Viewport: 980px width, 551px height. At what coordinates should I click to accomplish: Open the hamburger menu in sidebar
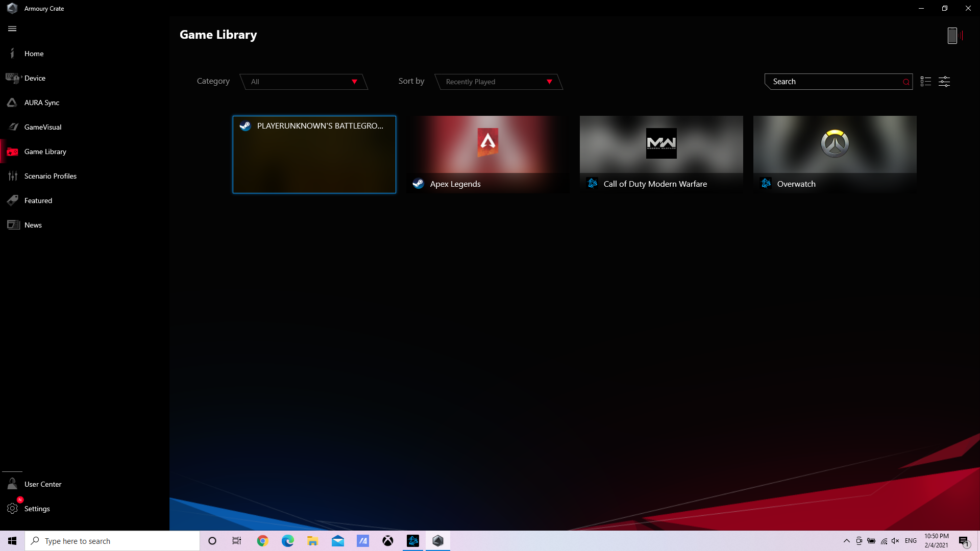click(12, 29)
